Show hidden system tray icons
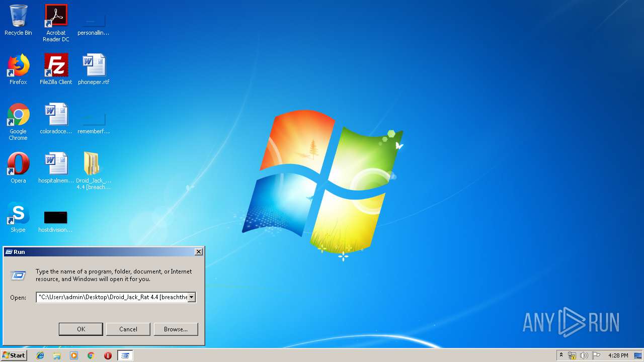 point(561,355)
